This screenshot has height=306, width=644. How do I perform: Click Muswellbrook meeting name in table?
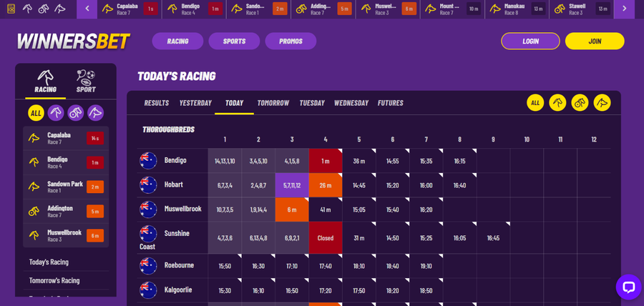(182, 209)
